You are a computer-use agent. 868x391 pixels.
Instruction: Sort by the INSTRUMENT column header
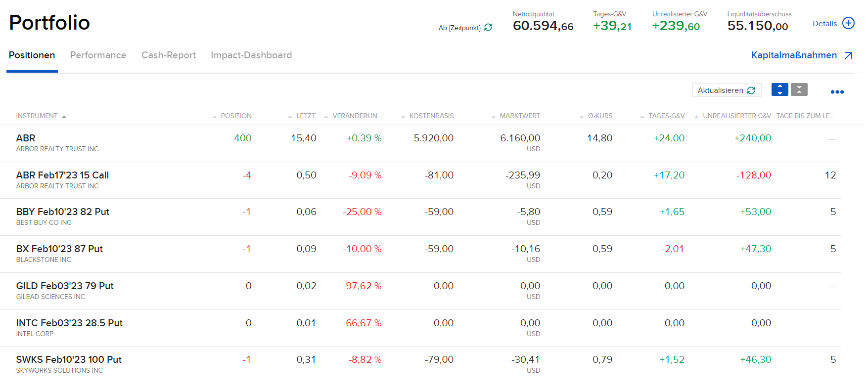[x=37, y=116]
